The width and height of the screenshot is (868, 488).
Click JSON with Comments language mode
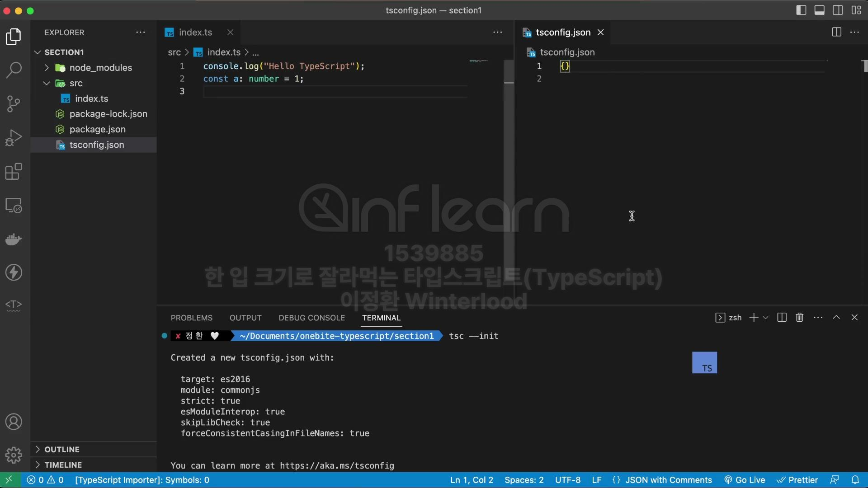[668, 480]
